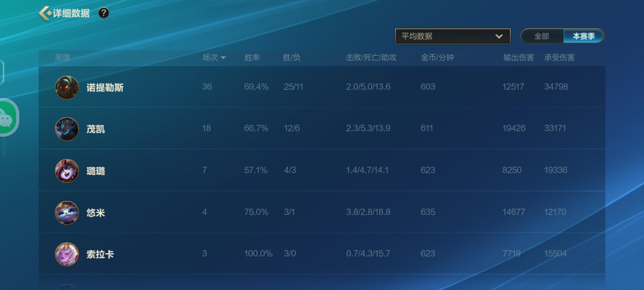Click the KDA value 1.4/4.7/14.1

click(367, 170)
